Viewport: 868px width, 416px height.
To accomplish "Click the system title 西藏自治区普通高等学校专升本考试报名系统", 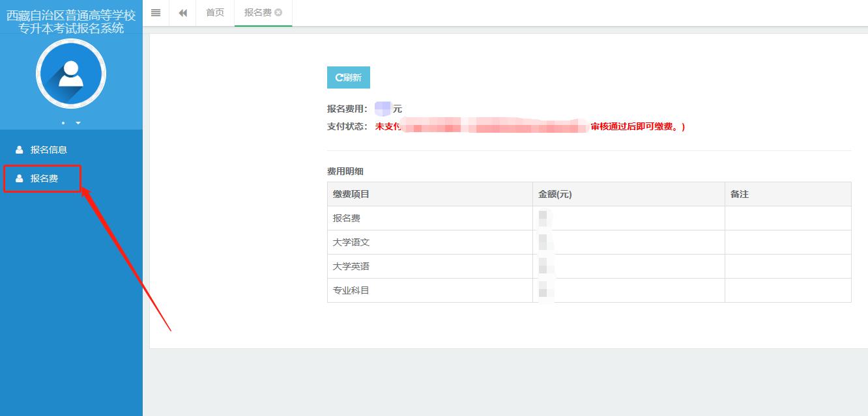I will pos(71,22).
